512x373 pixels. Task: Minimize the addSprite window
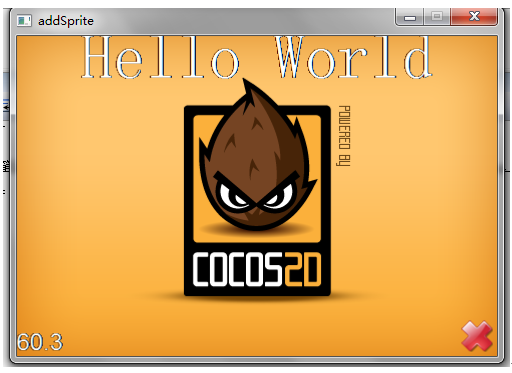click(x=410, y=17)
